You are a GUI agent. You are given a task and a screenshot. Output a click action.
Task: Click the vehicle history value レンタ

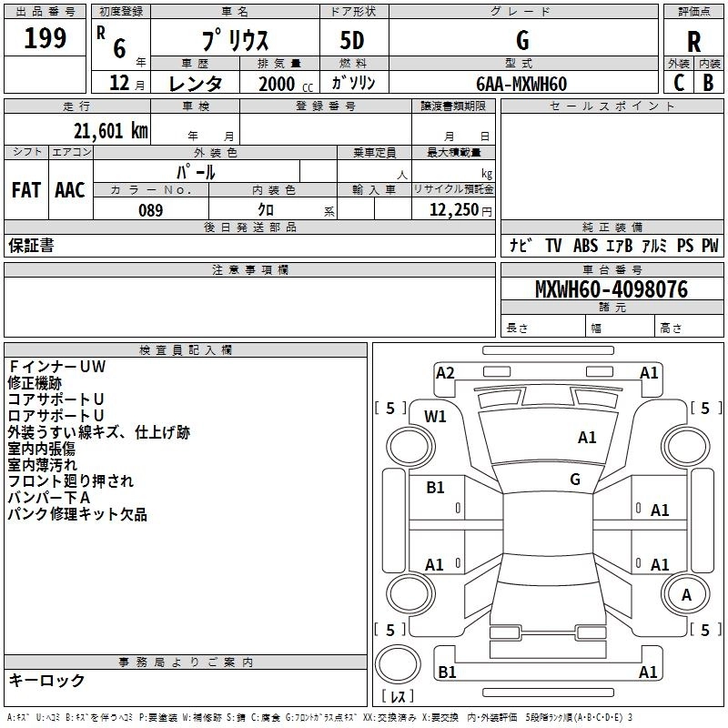tap(195, 84)
